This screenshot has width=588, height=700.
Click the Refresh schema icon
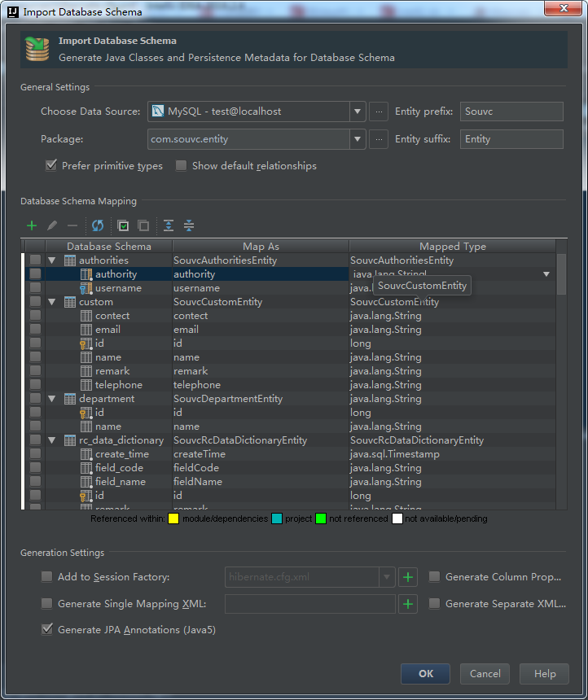click(98, 225)
